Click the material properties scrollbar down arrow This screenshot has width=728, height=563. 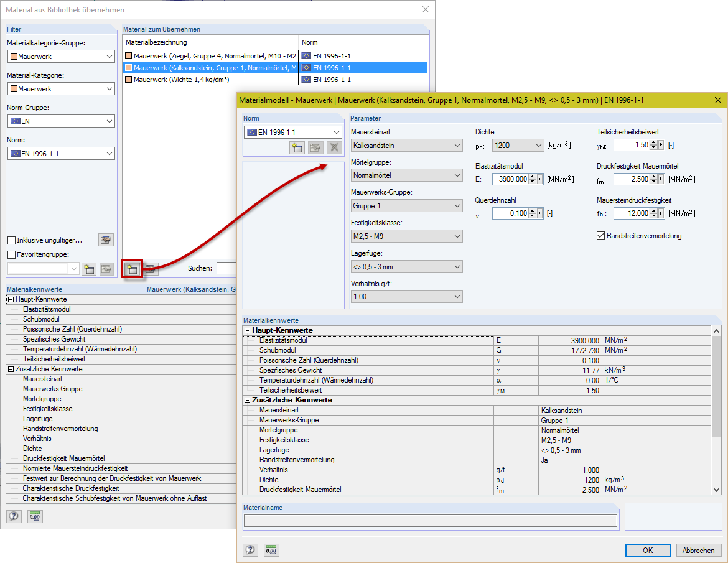pyautogui.click(x=716, y=490)
